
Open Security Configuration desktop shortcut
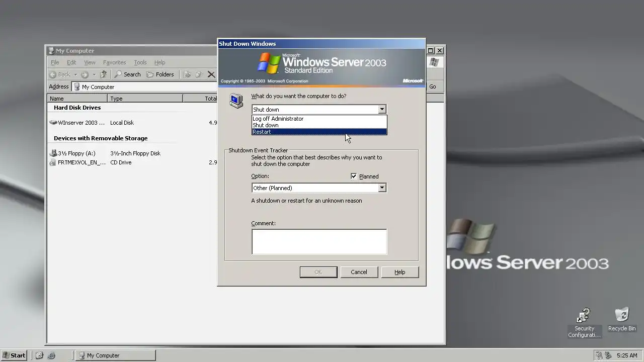point(584,323)
